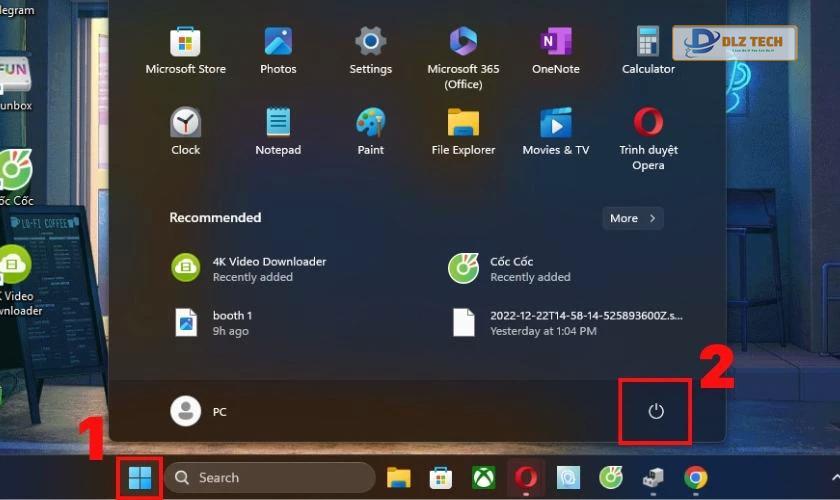Open Cốc Cốc browser from taskbar
The width and height of the screenshot is (840, 500).
coord(611,477)
